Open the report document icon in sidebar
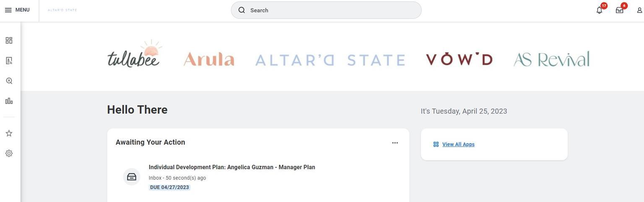Screen dimensions: 644x202 (9, 60)
